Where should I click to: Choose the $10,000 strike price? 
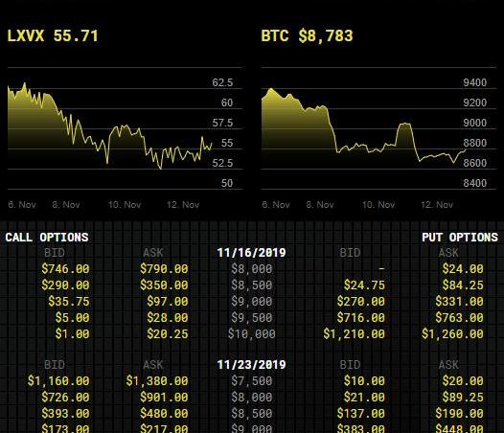tap(251, 334)
